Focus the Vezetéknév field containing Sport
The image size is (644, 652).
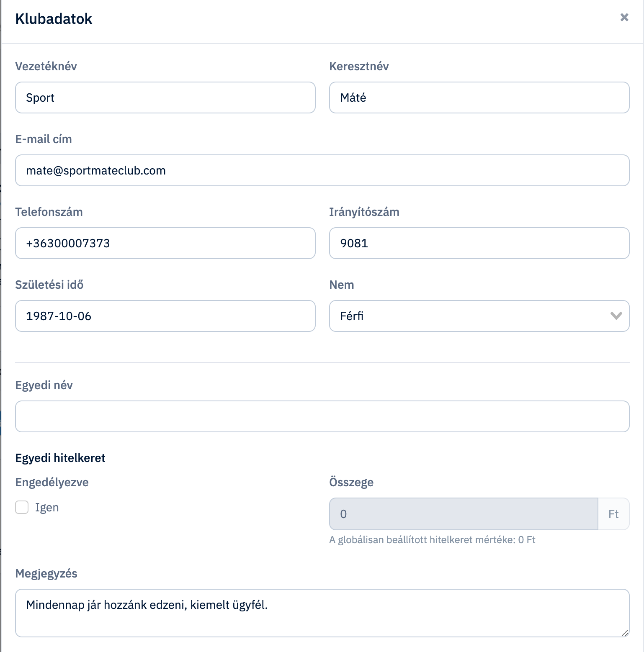click(x=165, y=98)
